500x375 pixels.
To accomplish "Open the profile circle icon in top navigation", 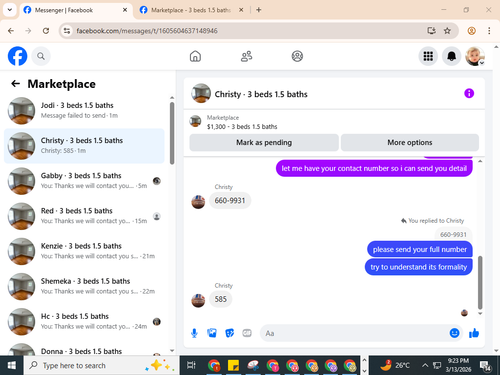I will pyautogui.click(x=297, y=56).
